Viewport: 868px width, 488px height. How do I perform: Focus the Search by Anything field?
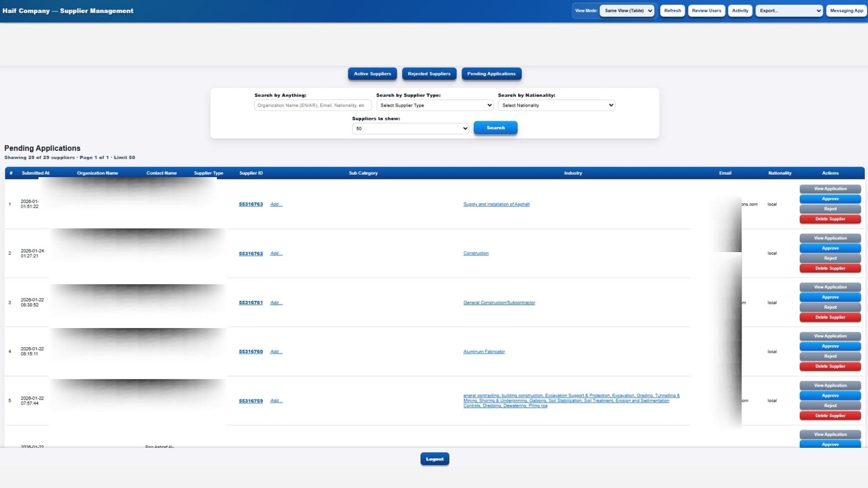pos(312,105)
